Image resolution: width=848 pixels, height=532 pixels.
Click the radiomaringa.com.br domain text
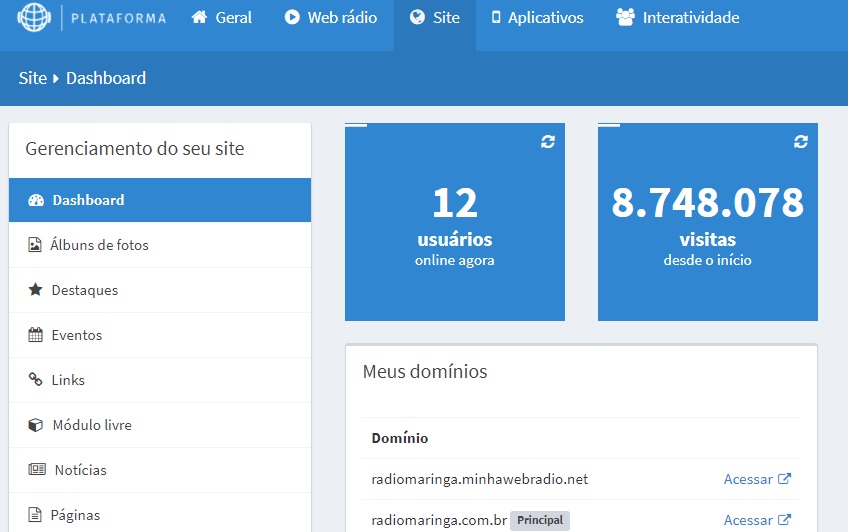click(x=439, y=520)
